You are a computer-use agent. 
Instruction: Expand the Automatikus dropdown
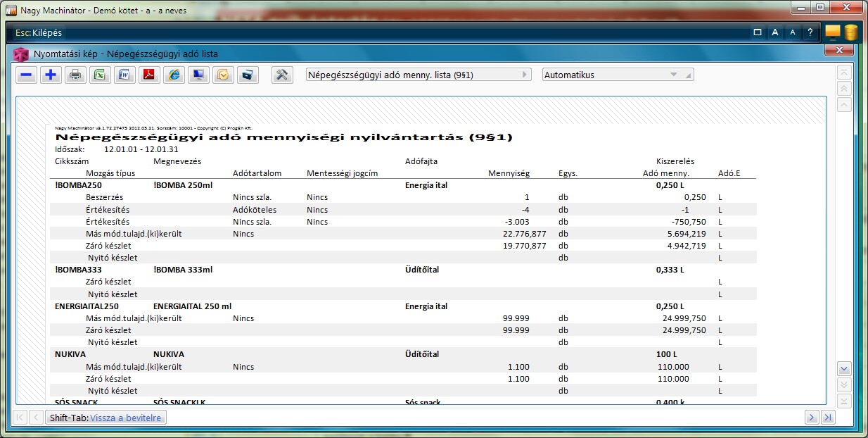[618, 75]
